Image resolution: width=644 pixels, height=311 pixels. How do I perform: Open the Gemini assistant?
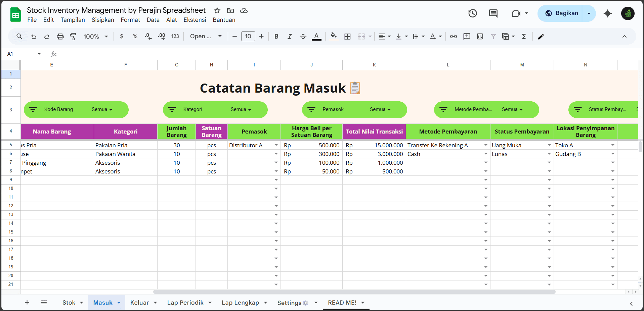[x=608, y=13]
